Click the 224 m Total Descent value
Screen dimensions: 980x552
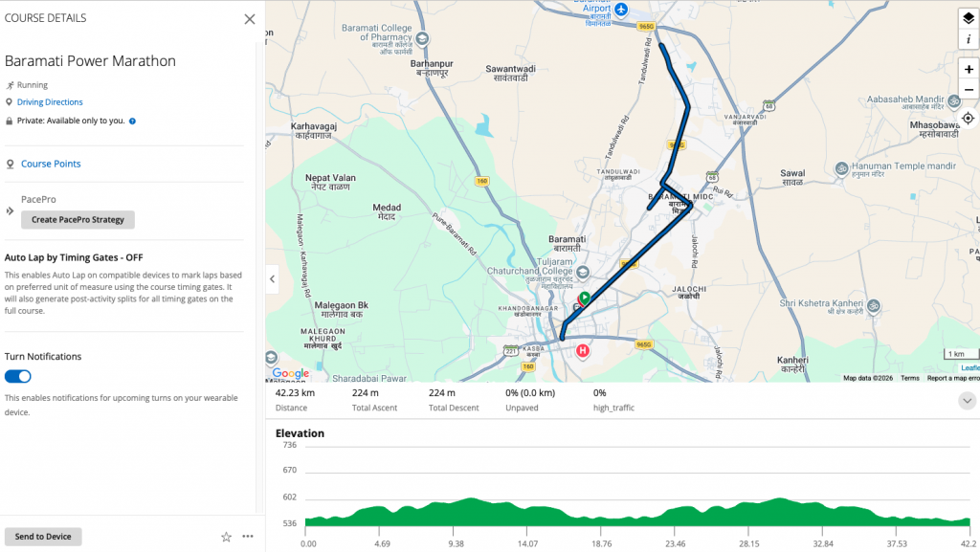pos(442,393)
